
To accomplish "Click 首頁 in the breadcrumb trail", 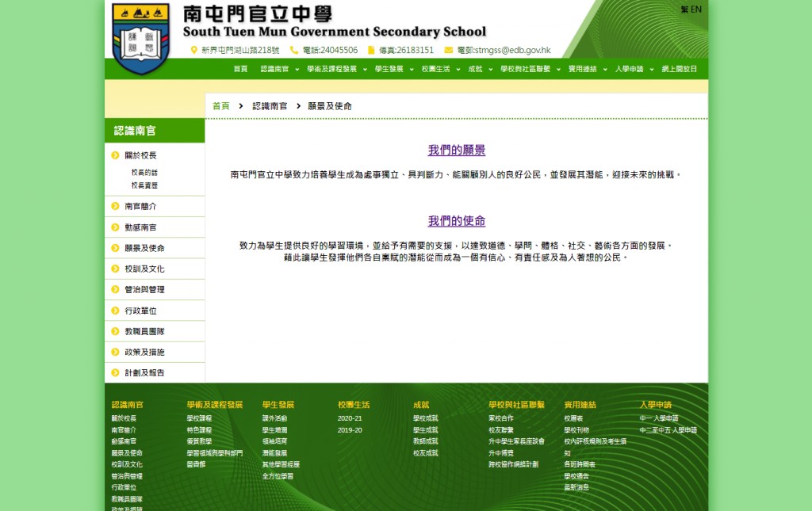I will [221, 106].
